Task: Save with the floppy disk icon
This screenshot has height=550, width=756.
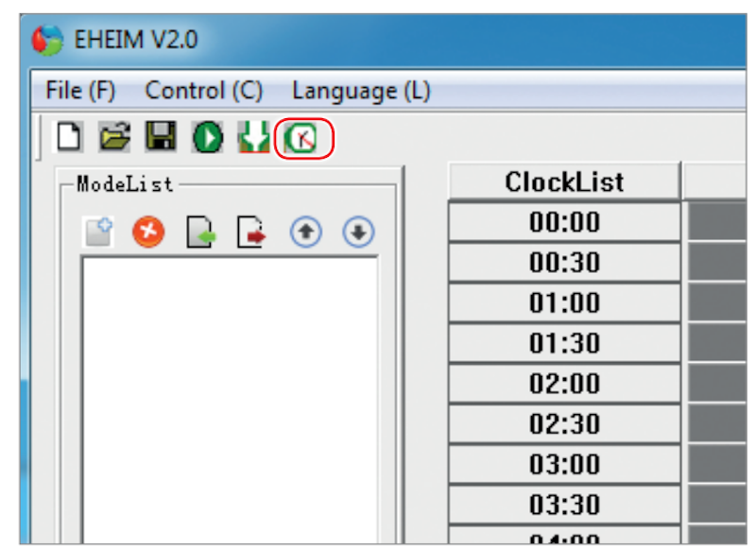Action: [x=161, y=136]
